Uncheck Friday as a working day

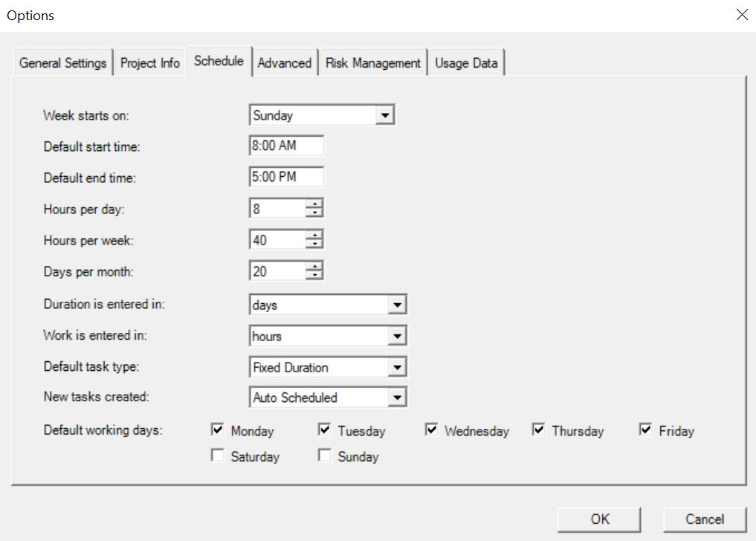click(645, 430)
